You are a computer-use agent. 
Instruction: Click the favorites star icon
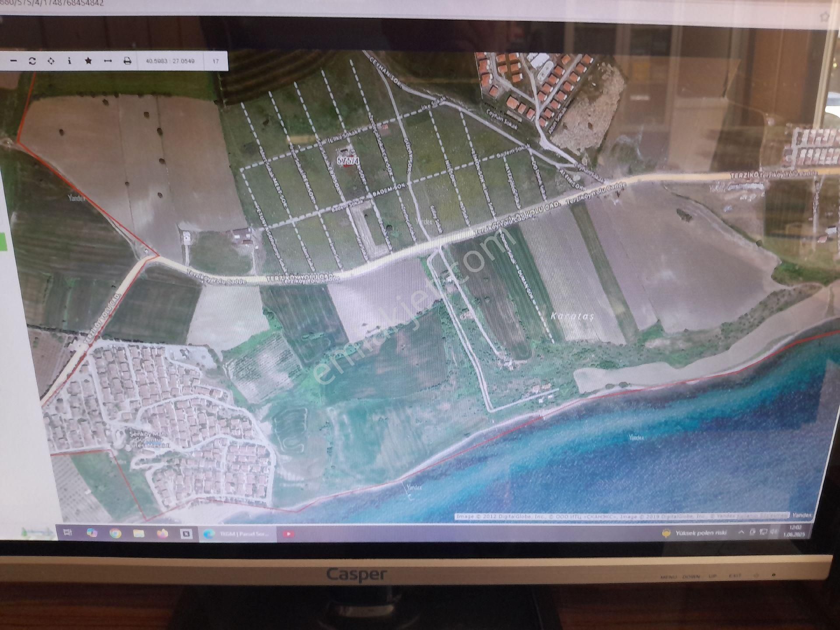coord(88,61)
